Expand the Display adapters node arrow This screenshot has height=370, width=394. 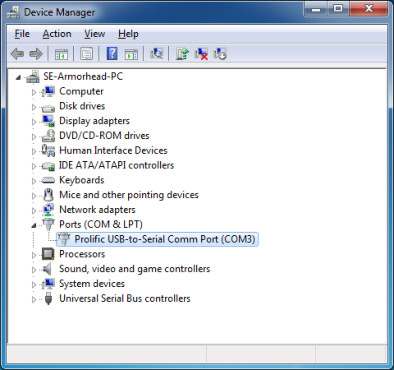point(34,122)
